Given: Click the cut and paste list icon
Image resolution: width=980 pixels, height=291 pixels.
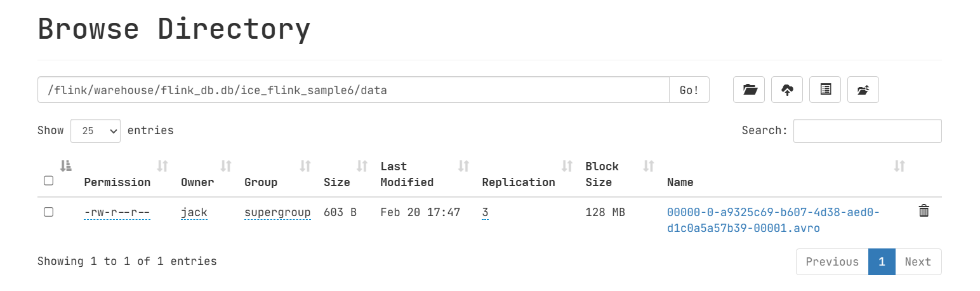Looking at the screenshot, I should (x=825, y=90).
